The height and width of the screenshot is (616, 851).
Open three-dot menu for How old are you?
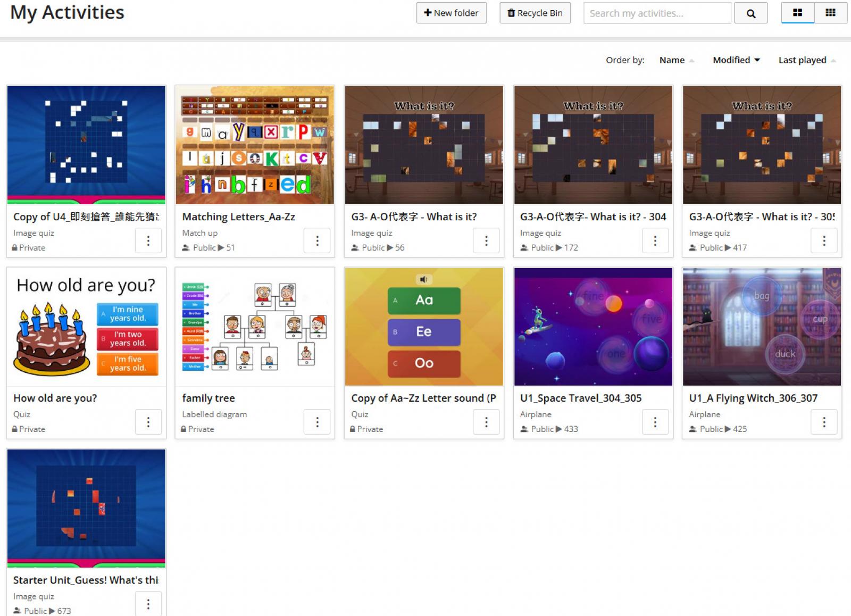tap(148, 422)
